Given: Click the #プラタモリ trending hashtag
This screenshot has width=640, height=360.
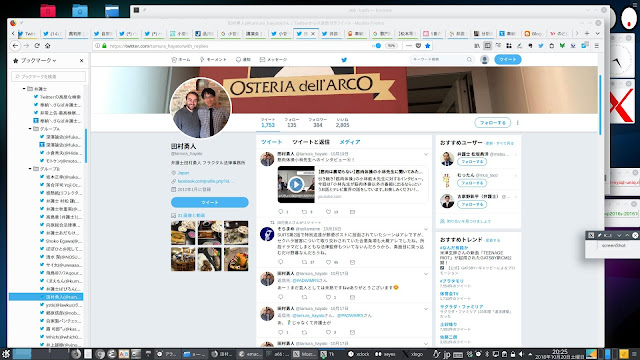Looking at the screenshot, I should click(452, 281).
